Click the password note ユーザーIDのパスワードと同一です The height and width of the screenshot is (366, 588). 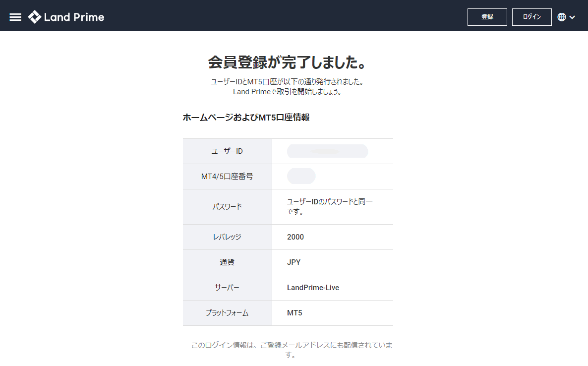click(x=330, y=207)
